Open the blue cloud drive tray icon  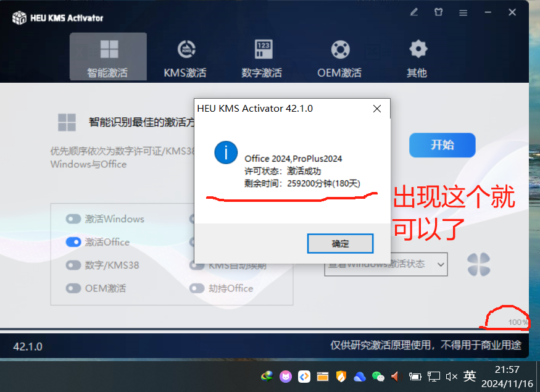(x=360, y=377)
